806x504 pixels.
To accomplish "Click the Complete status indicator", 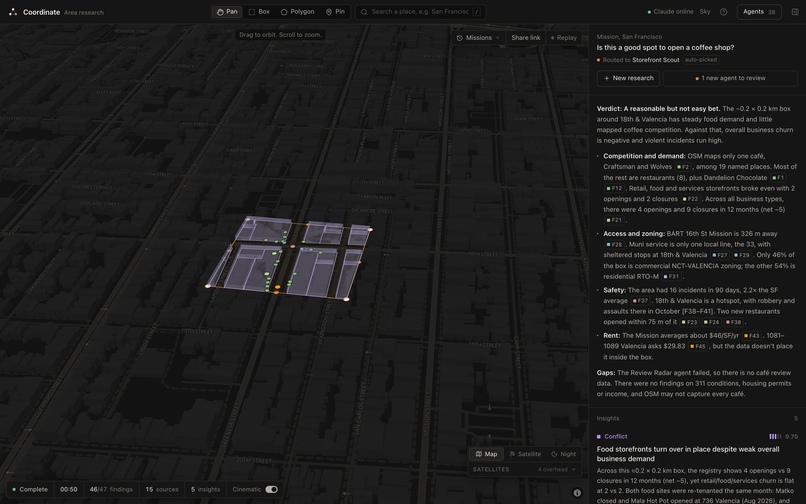I will click(30, 490).
